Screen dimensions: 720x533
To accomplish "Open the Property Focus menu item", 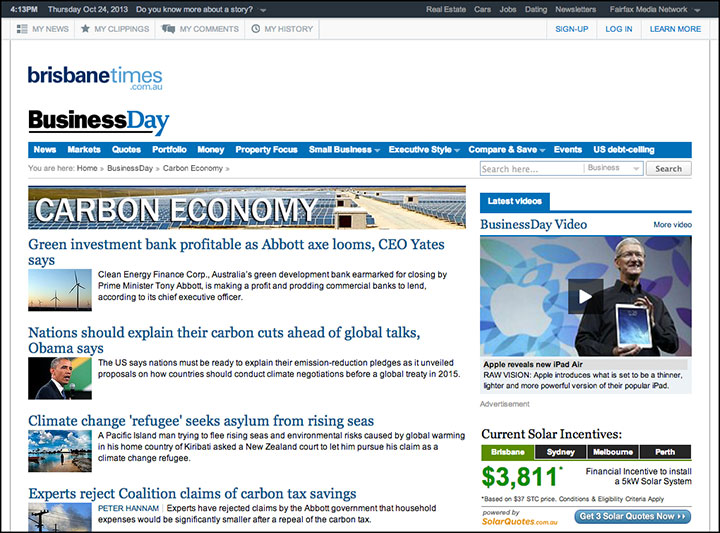I will [x=266, y=150].
